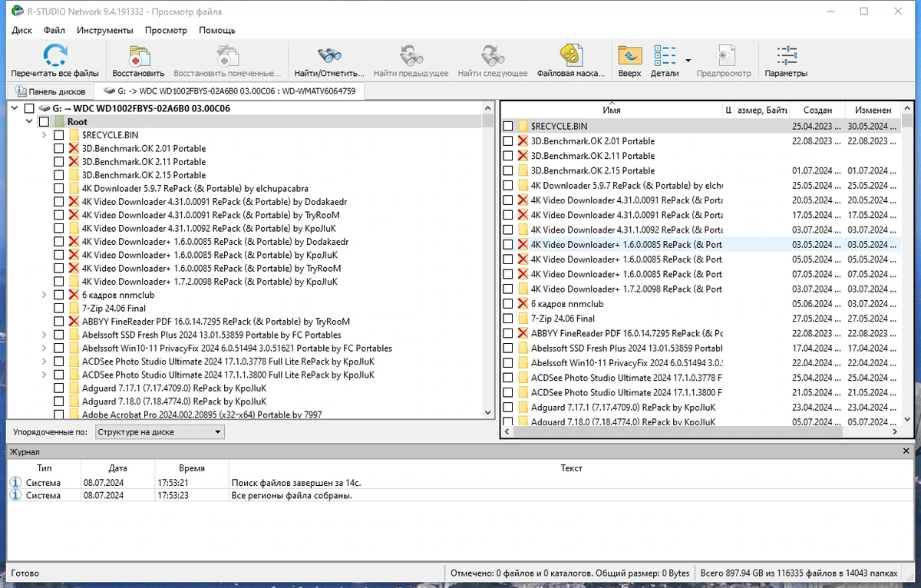Click the folder icon of Root in tree
This screenshot has height=588, width=921.
click(x=59, y=121)
